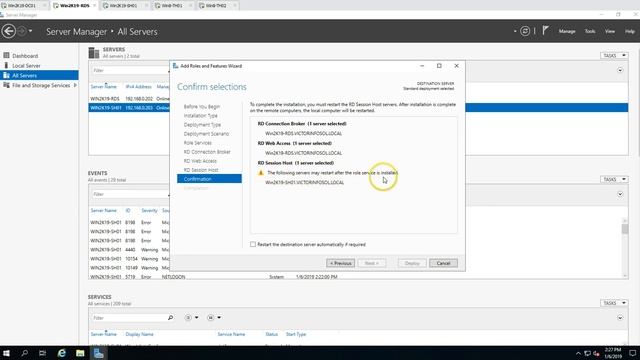Sort events by ID column

[x=128, y=210]
